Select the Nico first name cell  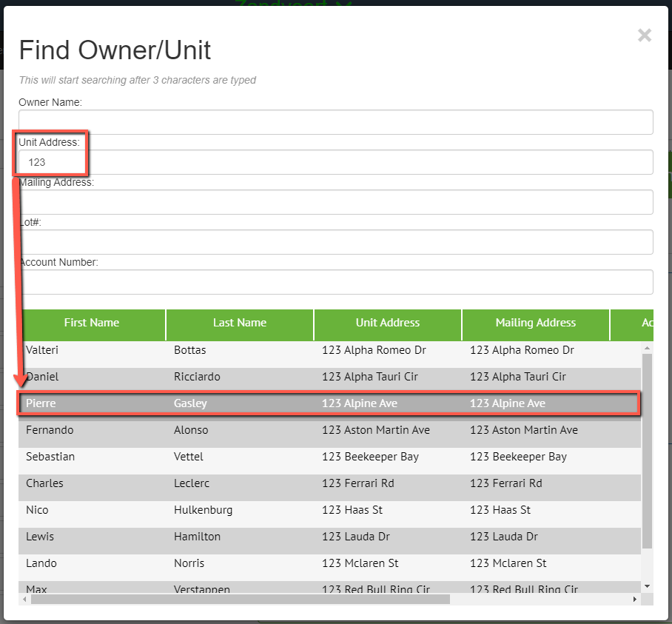pyautogui.click(x=37, y=509)
